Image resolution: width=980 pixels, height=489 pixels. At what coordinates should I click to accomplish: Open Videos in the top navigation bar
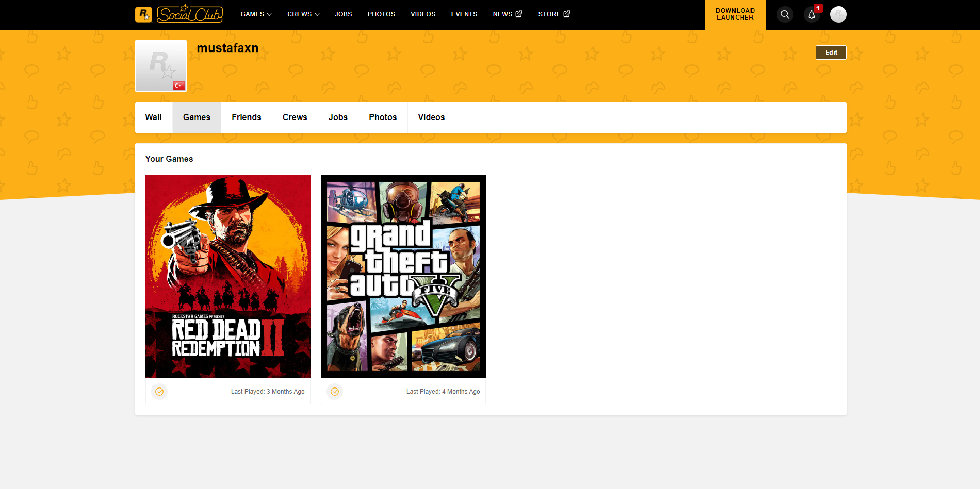(x=423, y=14)
